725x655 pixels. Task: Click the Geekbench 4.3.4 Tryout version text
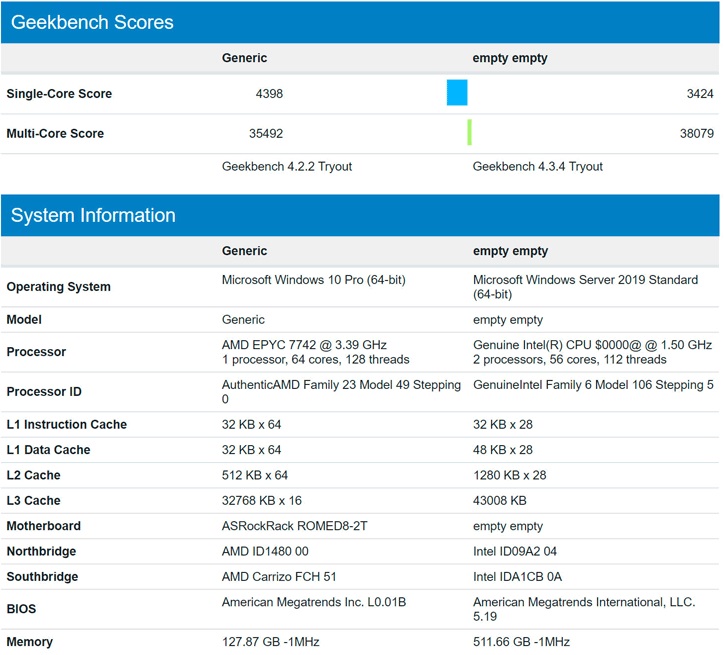(x=537, y=167)
